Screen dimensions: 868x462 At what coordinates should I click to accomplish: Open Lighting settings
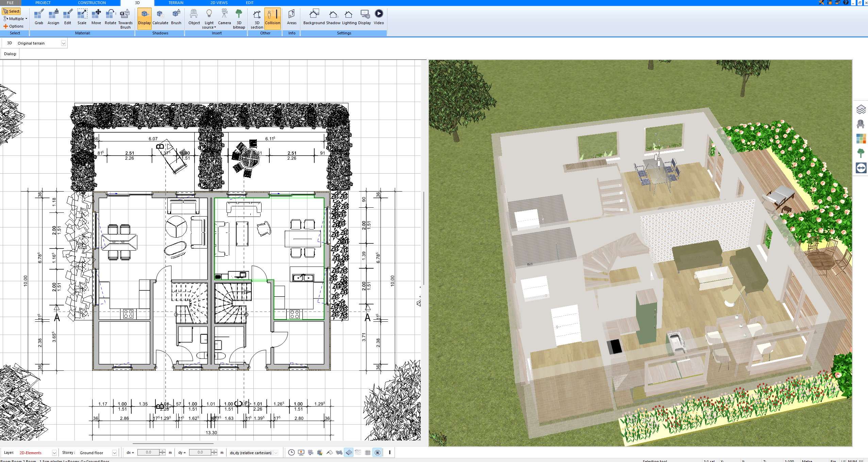[x=349, y=17]
